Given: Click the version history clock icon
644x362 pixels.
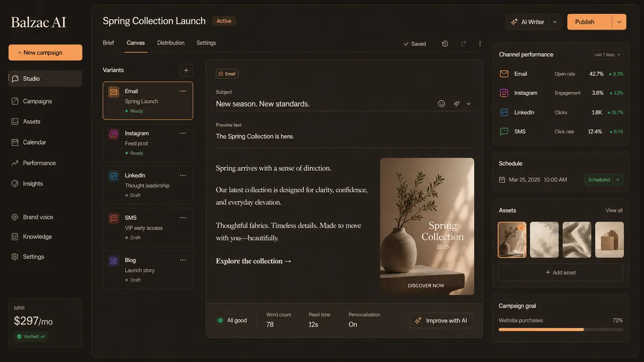Looking at the screenshot, I should coord(445,44).
